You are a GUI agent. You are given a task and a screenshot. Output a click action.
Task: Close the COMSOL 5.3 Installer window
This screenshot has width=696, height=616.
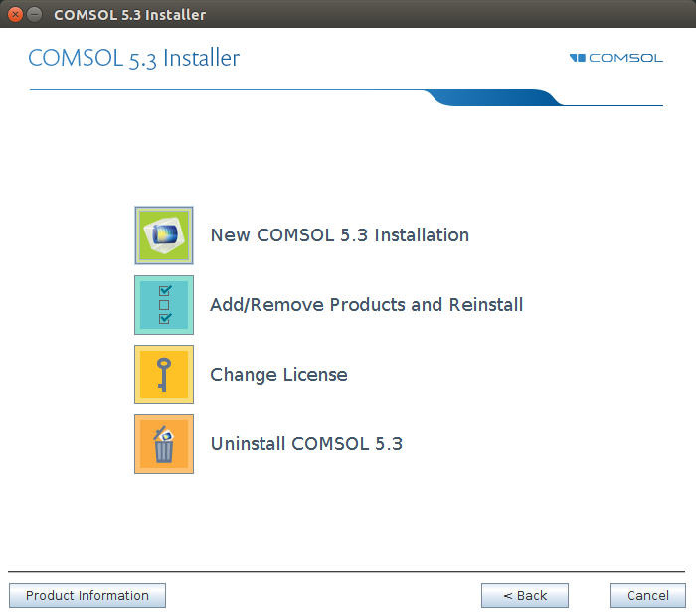tap(15, 15)
